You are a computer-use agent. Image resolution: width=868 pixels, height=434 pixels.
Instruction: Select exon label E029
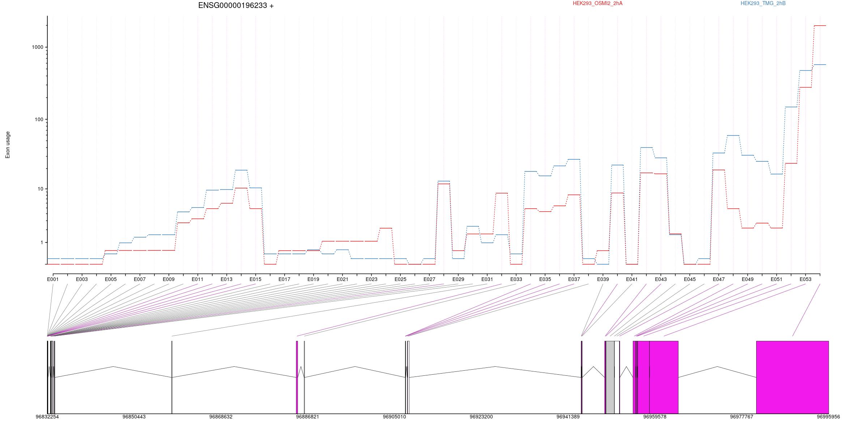[458, 279]
